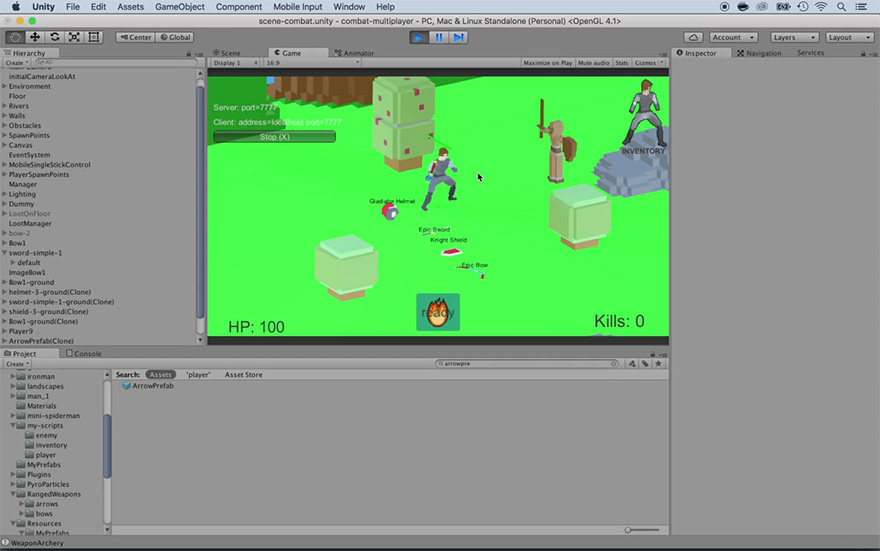Click Hierarchy Create button
This screenshot has width=880, height=551.
[16, 63]
